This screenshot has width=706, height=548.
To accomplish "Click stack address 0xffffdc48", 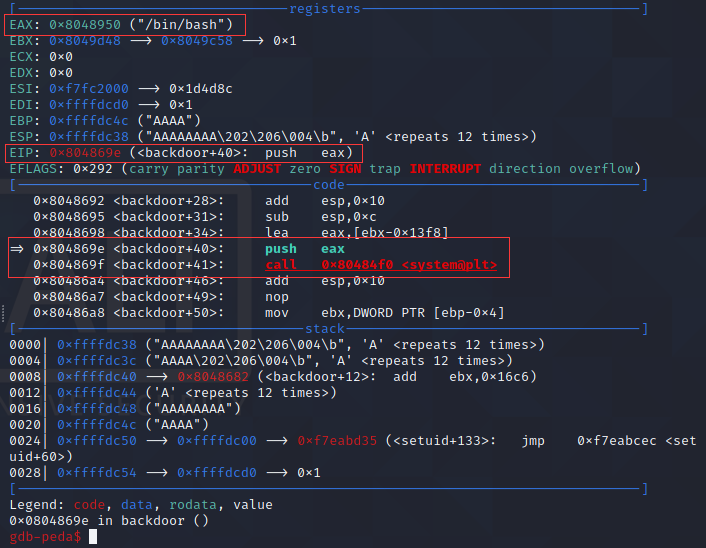I will pos(97,408).
